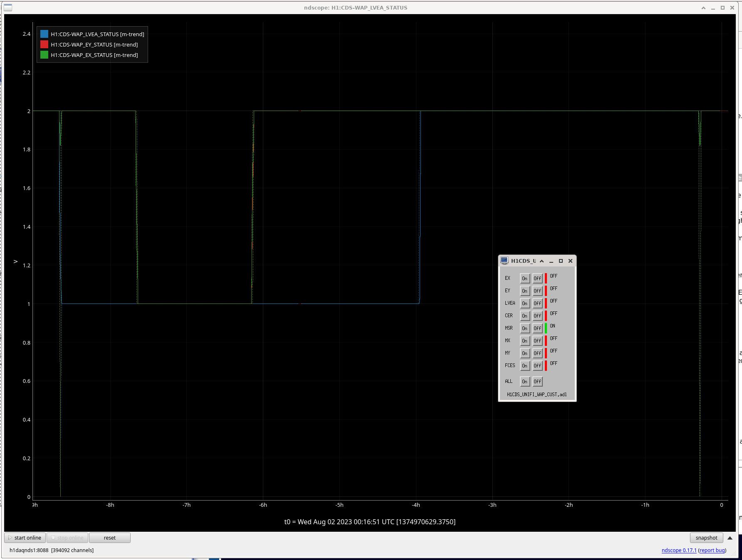Shade the H1CDS_U window

point(542,261)
